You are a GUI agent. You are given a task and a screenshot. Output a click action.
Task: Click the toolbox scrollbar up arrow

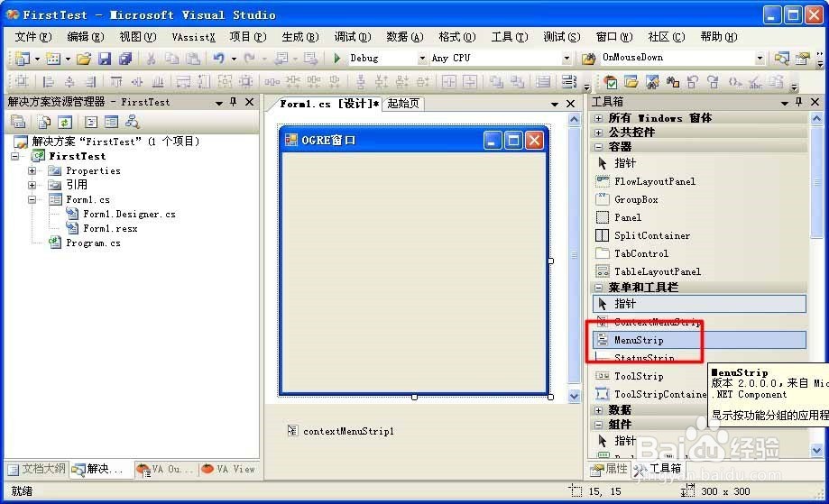(816, 118)
